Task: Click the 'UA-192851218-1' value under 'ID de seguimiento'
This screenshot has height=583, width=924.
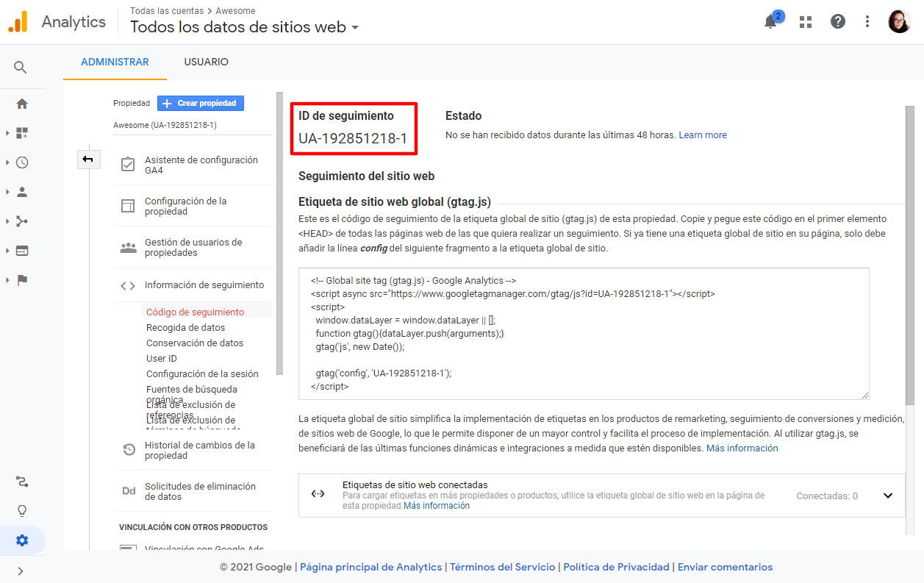Action: (353, 138)
